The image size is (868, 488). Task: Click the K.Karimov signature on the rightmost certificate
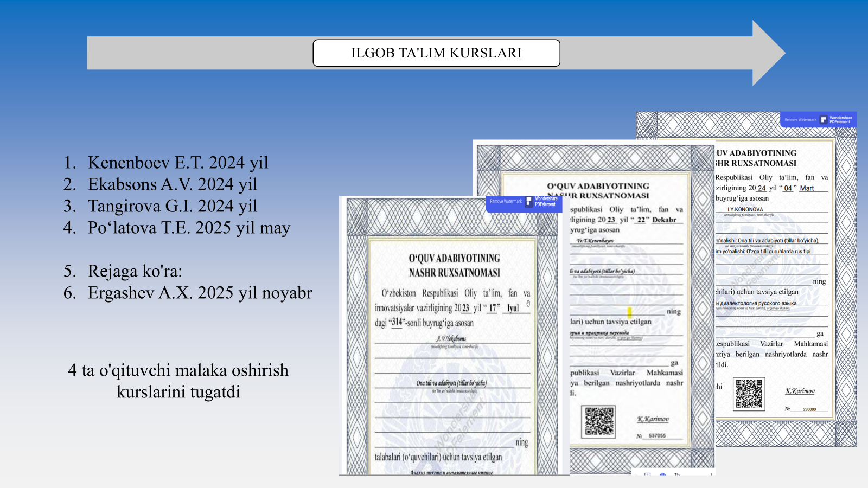[x=800, y=391]
